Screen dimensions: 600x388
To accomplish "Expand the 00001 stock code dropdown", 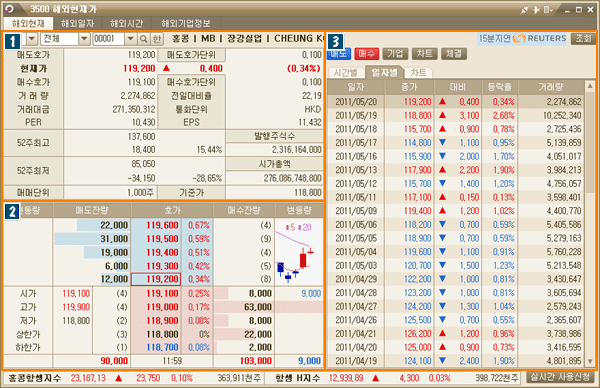I will point(130,39).
